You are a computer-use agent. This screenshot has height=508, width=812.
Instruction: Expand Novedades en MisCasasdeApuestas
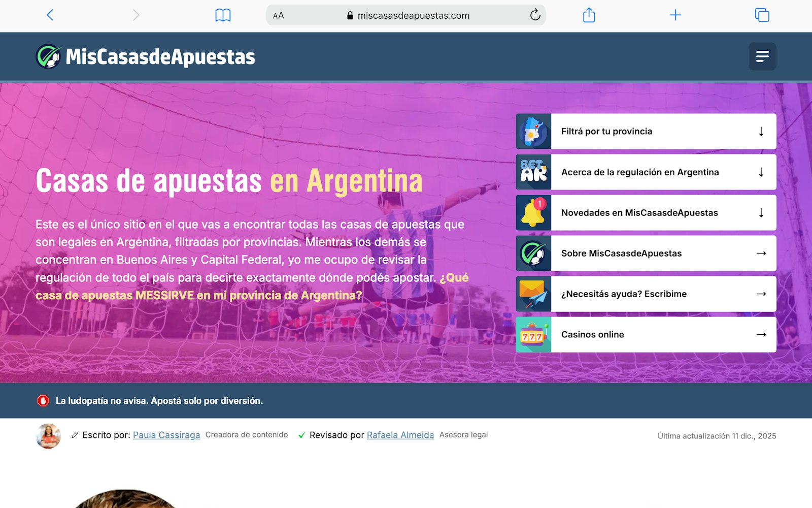point(646,213)
